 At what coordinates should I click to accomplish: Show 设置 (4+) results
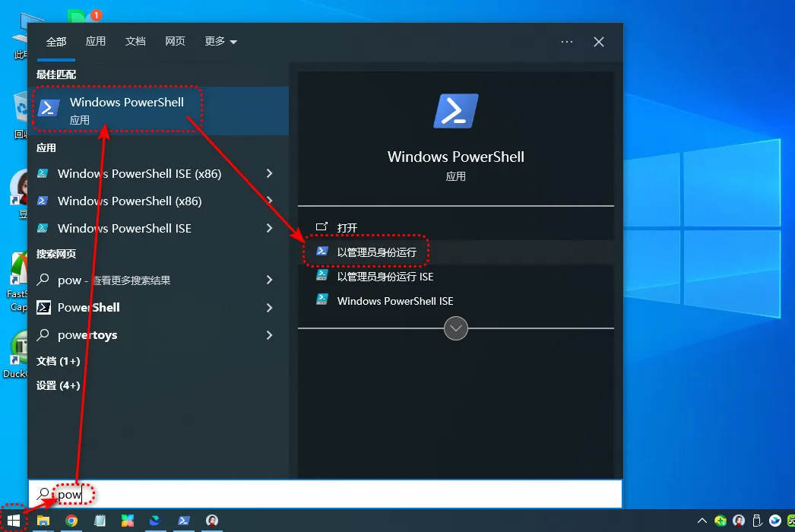click(x=58, y=385)
